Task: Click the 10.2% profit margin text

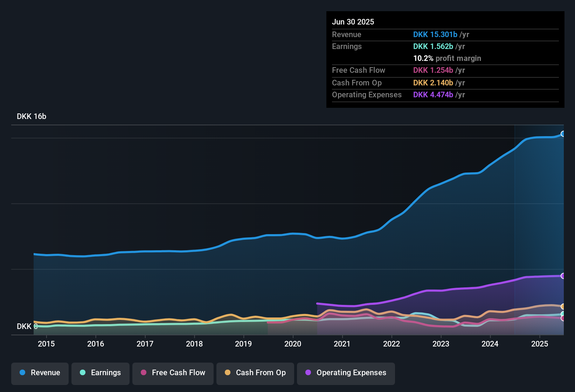Action: 447,58
